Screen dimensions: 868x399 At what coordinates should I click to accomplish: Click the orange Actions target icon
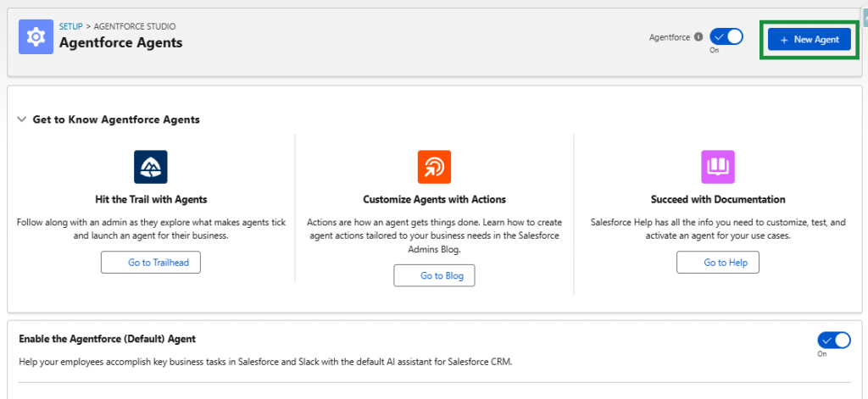(x=434, y=167)
